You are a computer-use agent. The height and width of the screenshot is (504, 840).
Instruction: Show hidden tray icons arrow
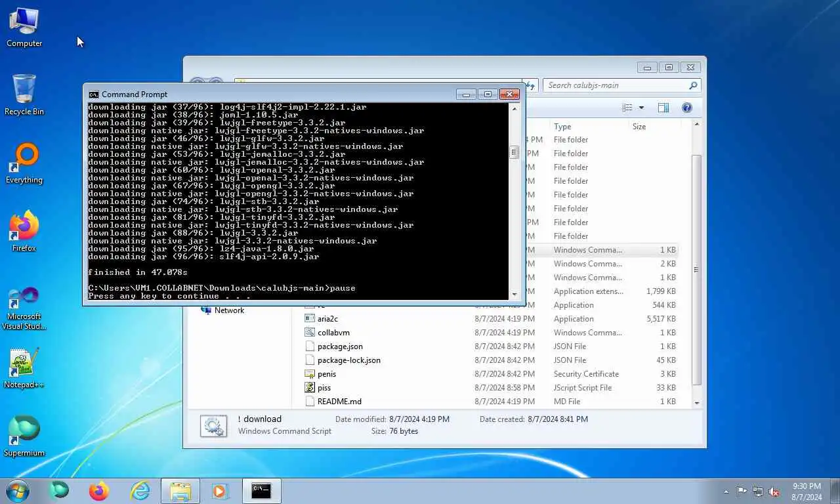(x=726, y=492)
